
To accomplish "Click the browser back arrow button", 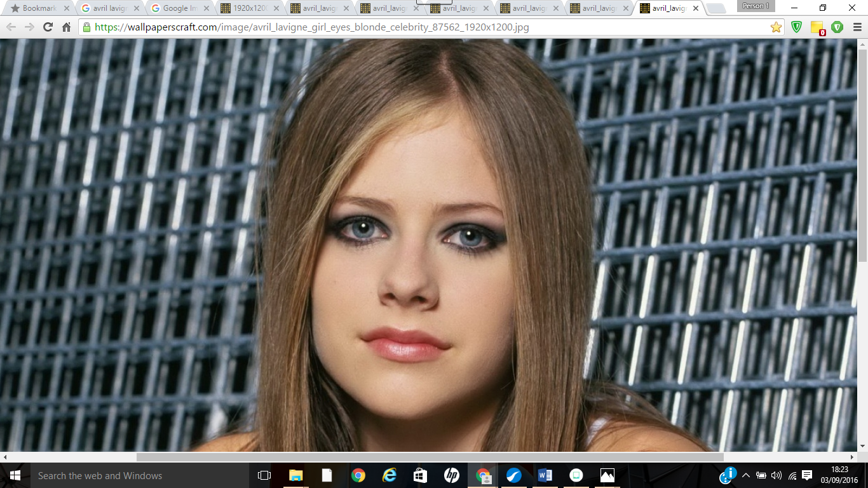I will (x=11, y=27).
